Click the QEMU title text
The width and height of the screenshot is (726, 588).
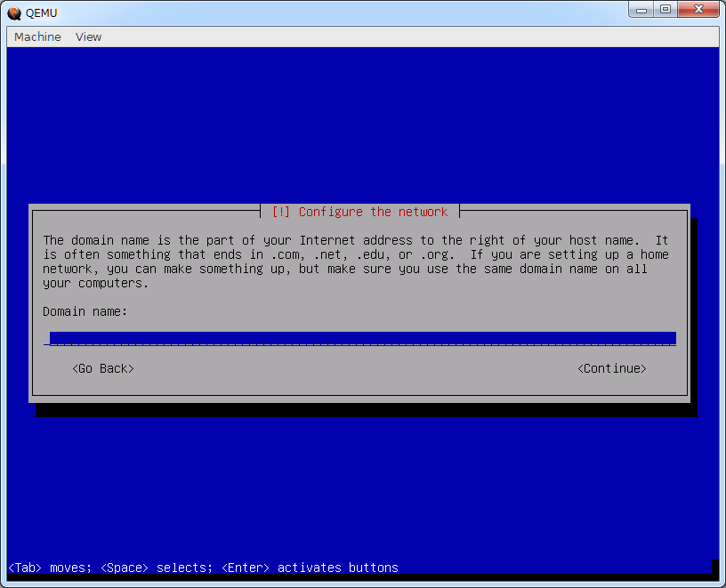[41, 13]
